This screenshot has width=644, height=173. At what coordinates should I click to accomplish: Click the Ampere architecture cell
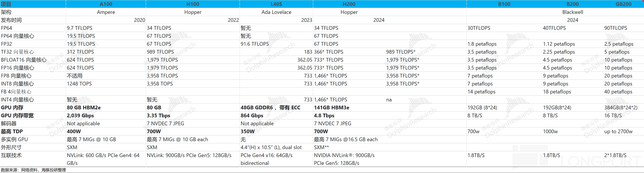(x=106, y=12)
